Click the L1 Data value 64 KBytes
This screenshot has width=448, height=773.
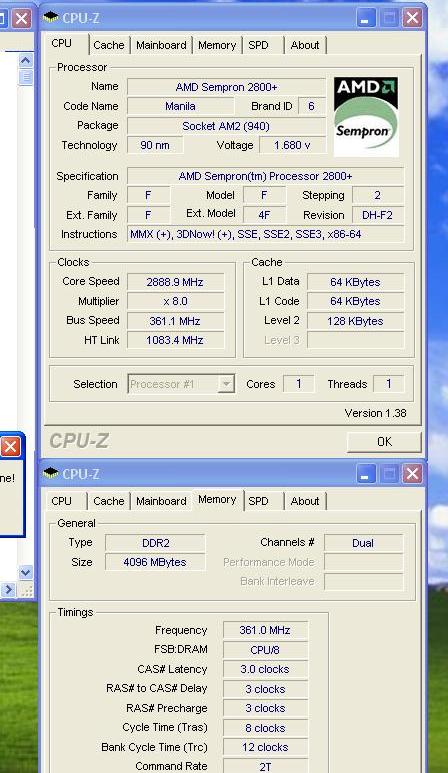355,282
